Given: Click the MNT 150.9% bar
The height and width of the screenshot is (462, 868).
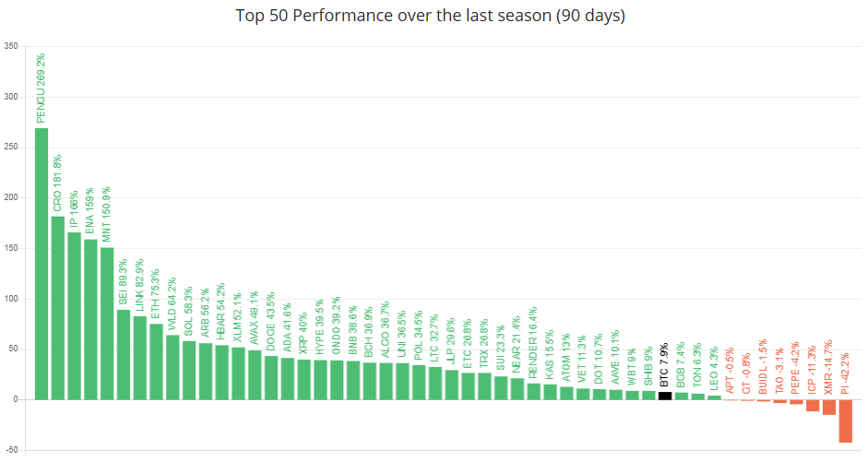Looking at the screenshot, I should click(x=107, y=323).
